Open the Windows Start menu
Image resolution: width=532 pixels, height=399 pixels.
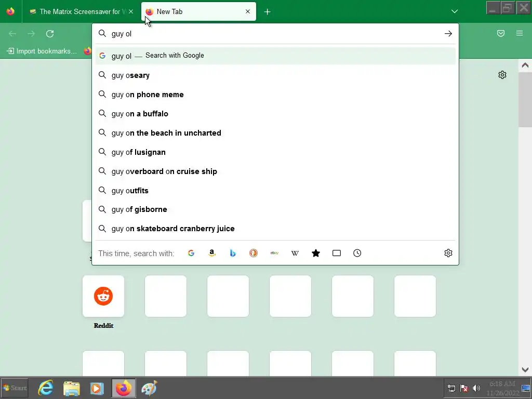[15, 388]
